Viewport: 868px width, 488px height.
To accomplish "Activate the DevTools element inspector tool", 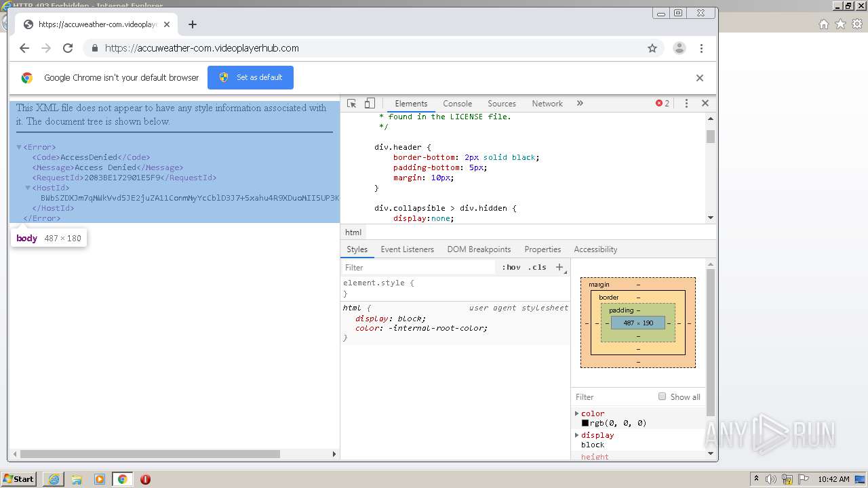I will (352, 104).
